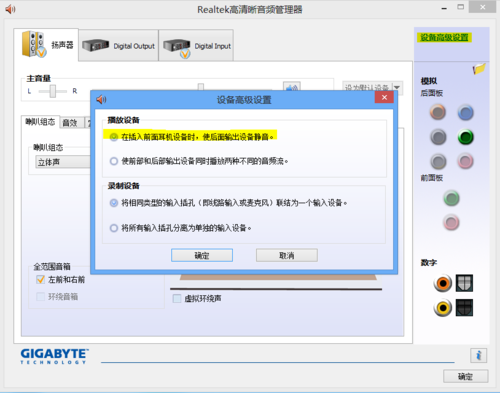
Task: Expand the set default device dropdown arrow
Action: 397,87
